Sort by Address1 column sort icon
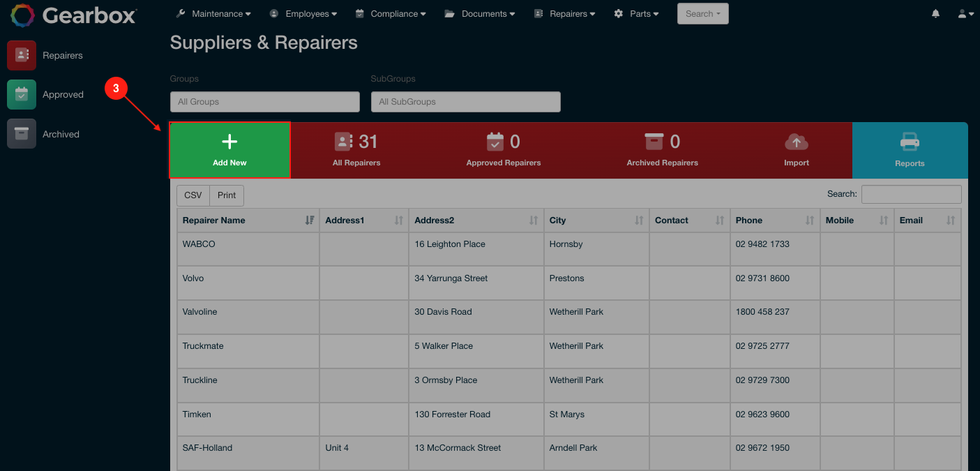Screen dimensions: 980x471 point(399,220)
